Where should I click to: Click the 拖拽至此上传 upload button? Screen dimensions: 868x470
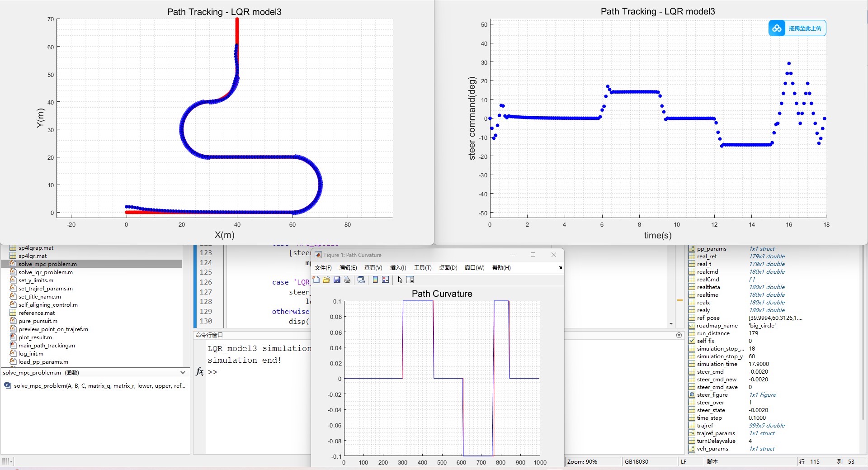coord(797,28)
